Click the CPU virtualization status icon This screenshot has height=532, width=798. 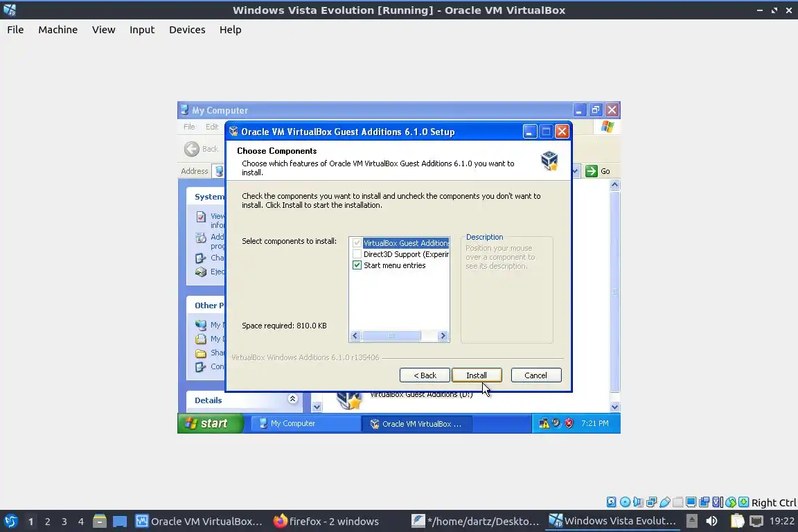pos(717,502)
